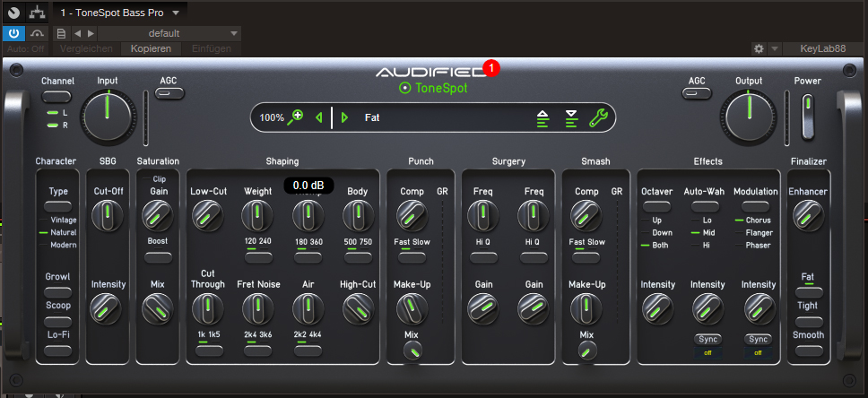
Task: Toggle the Auto-Wah Sync button
Action: pos(708,340)
